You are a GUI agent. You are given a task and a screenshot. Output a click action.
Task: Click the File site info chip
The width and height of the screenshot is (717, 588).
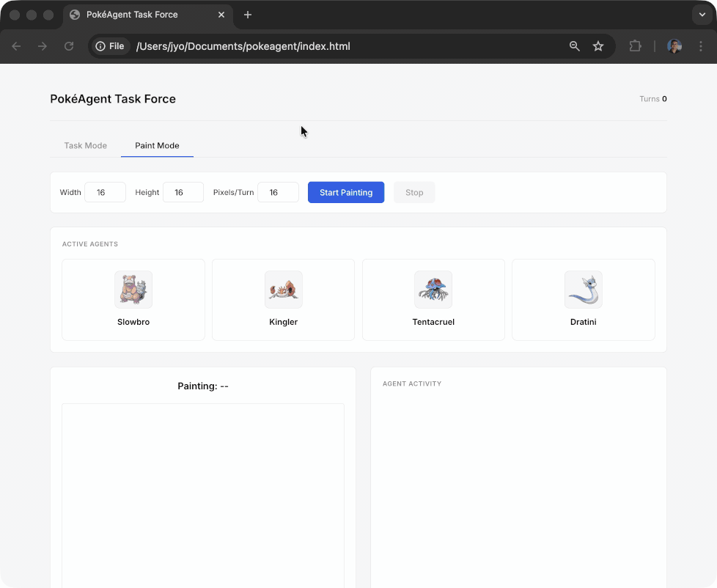tap(111, 46)
